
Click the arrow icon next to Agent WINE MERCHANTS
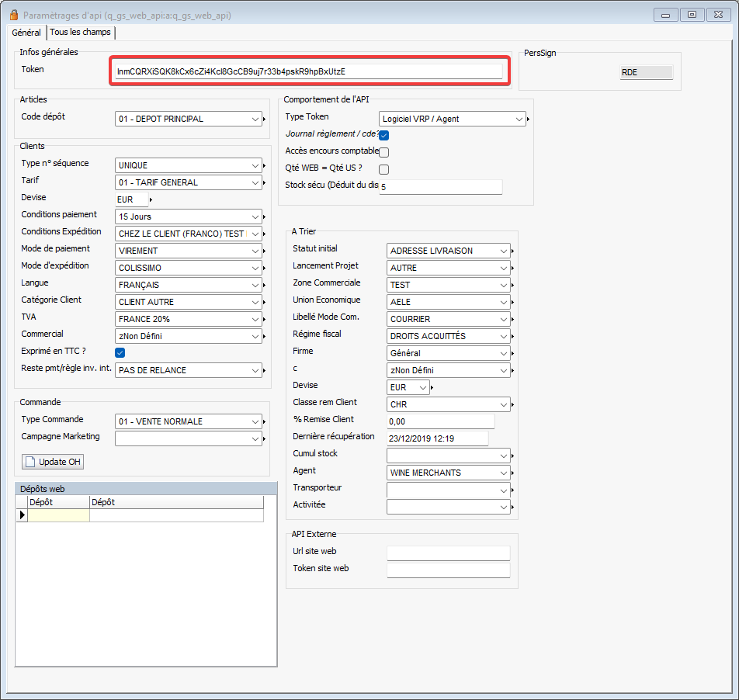pyautogui.click(x=513, y=473)
